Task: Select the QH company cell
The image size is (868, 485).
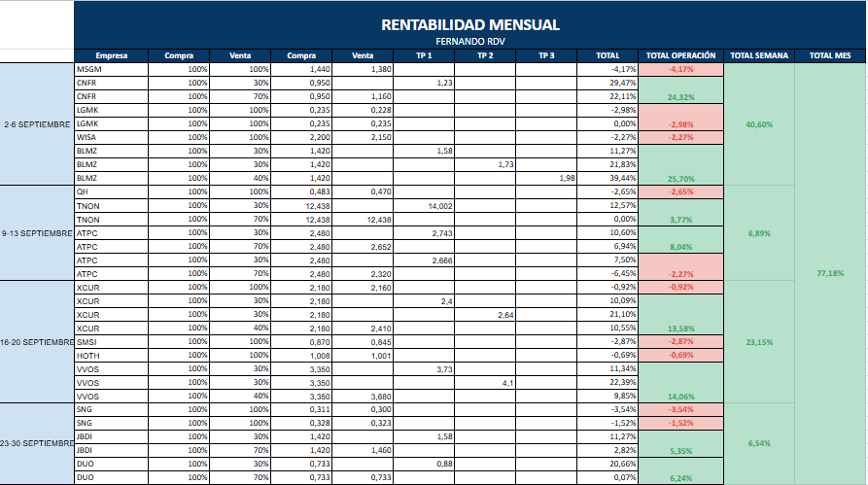Action: coord(111,192)
